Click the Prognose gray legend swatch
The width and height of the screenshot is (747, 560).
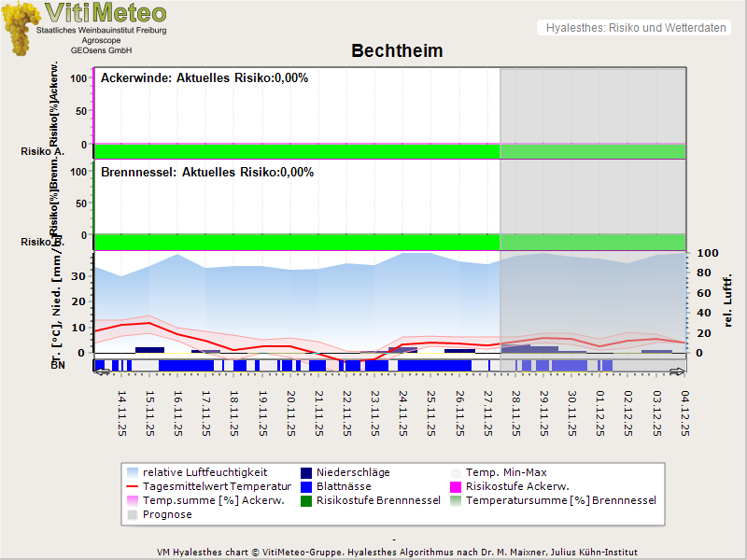point(133,514)
